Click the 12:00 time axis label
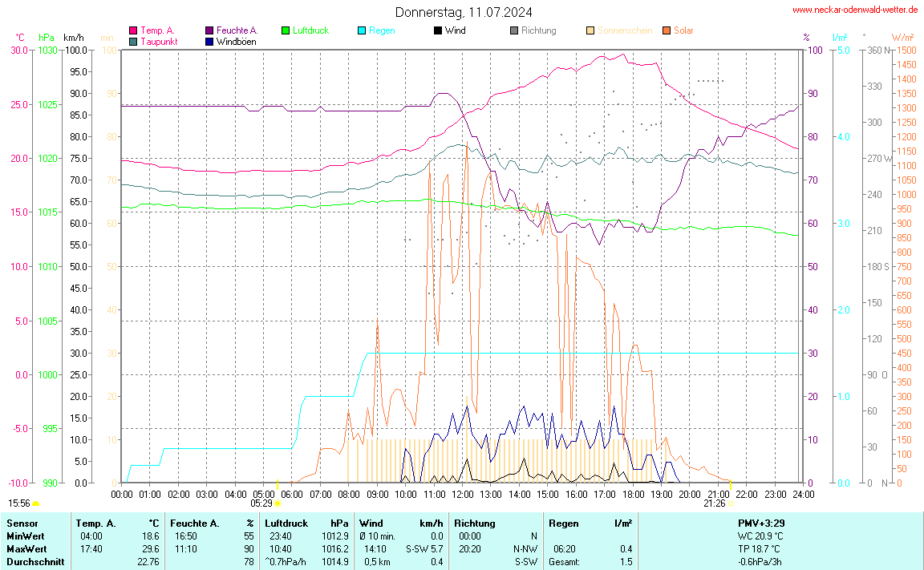This screenshot has width=924, height=570. click(x=462, y=494)
